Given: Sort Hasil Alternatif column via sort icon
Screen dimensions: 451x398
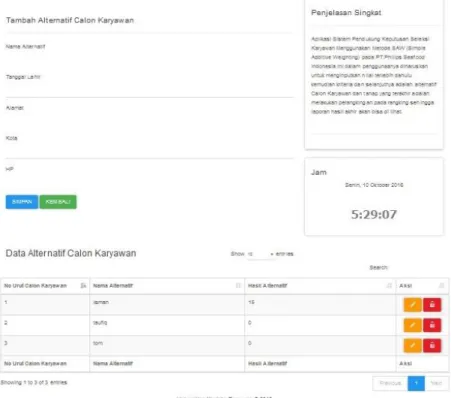Looking at the screenshot, I should click(x=389, y=286).
